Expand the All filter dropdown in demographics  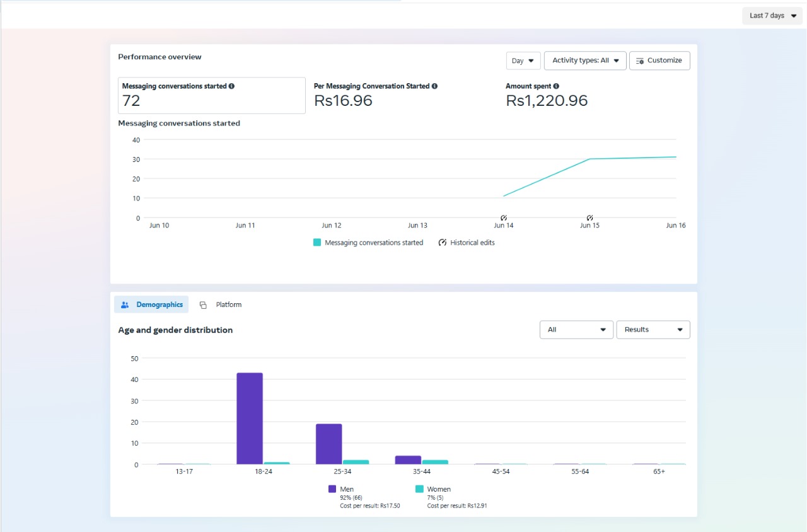[x=576, y=330]
